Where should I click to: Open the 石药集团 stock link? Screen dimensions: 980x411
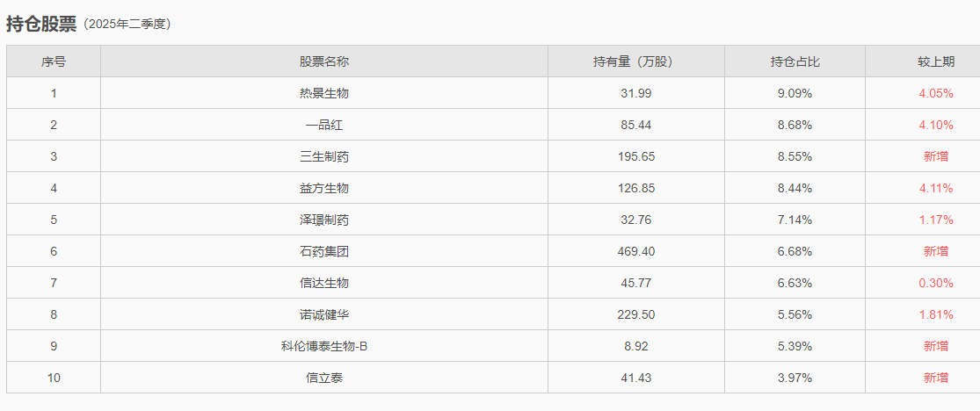323,251
